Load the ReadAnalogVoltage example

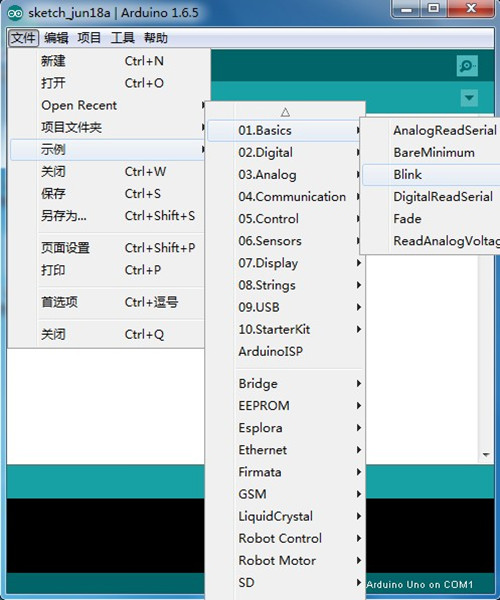click(431, 241)
